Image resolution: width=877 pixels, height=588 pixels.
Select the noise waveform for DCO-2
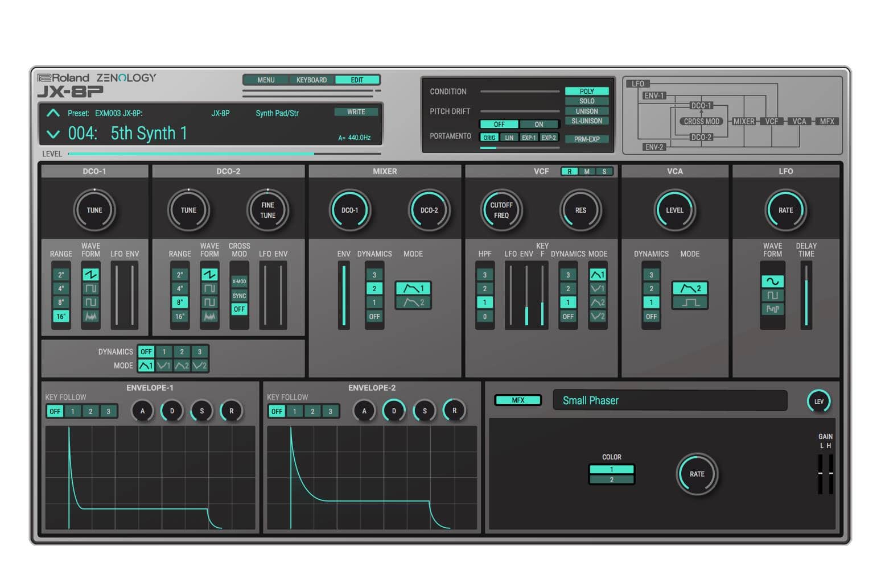[209, 317]
